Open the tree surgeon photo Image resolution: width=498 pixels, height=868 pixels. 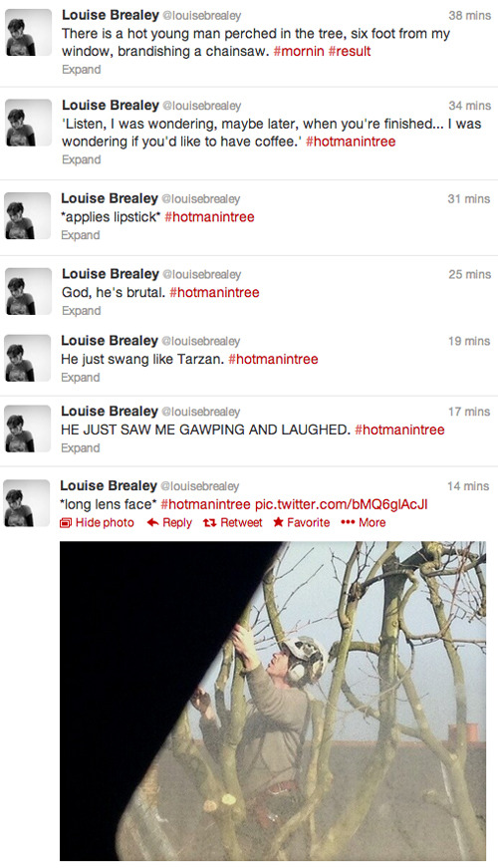[273, 701]
